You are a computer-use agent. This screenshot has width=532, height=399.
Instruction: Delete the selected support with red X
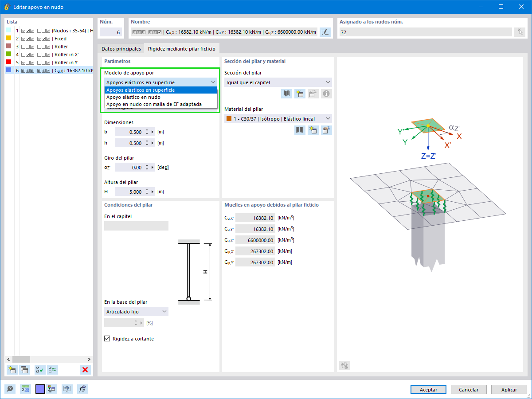pyautogui.click(x=85, y=370)
